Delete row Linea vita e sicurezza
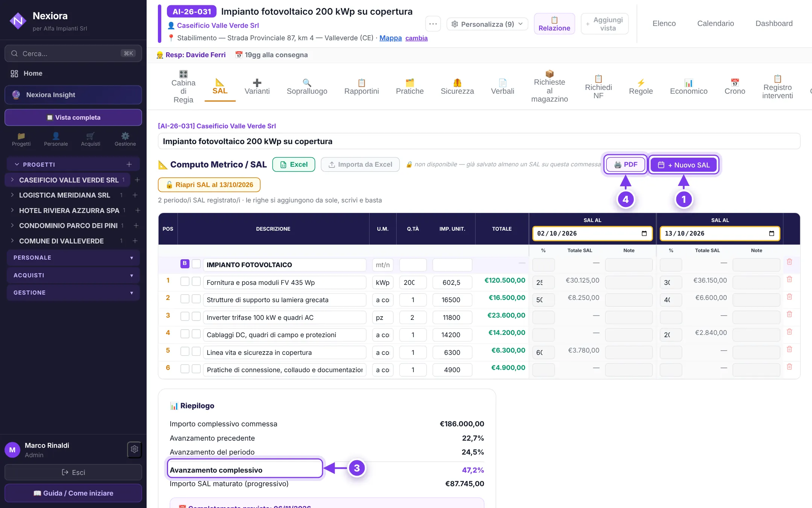Image resolution: width=812 pixels, height=508 pixels. (789, 349)
